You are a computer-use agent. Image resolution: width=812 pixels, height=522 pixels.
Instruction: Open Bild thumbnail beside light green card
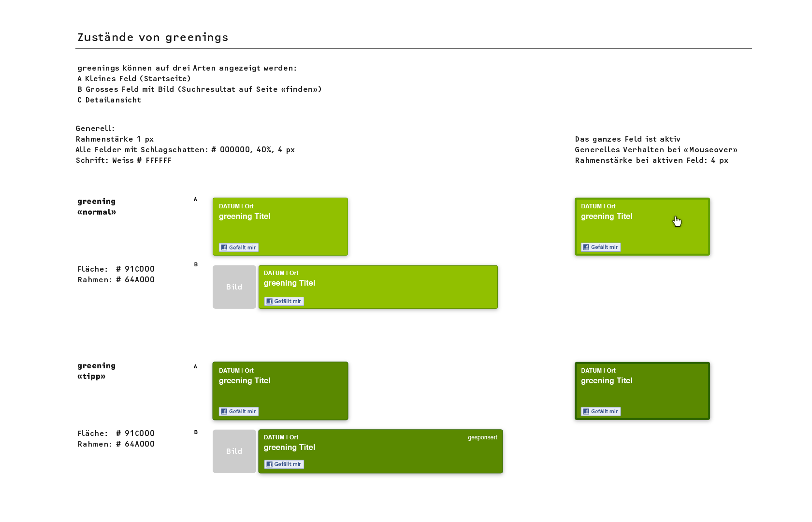pos(234,287)
